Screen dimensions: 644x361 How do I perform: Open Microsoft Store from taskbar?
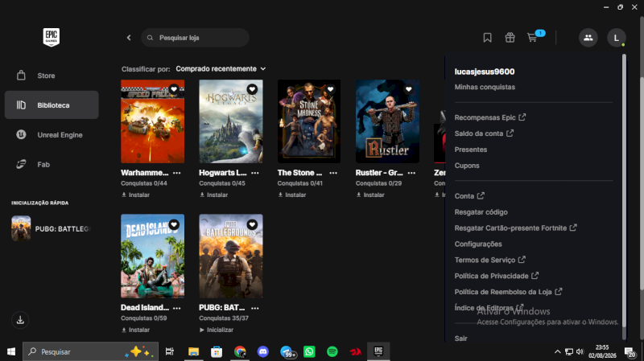tap(217, 351)
